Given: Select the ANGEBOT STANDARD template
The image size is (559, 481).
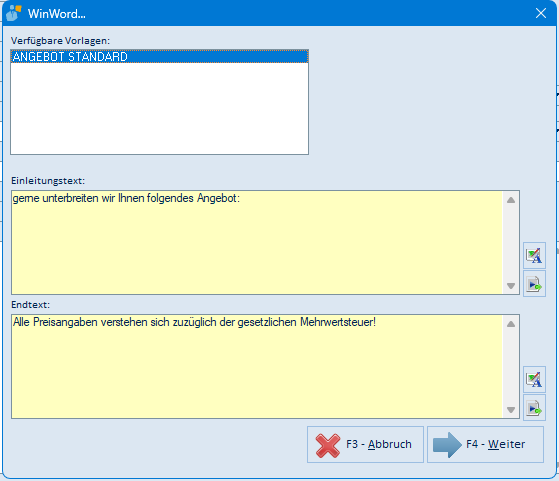Looking at the screenshot, I should pyautogui.click(x=159, y=57).
